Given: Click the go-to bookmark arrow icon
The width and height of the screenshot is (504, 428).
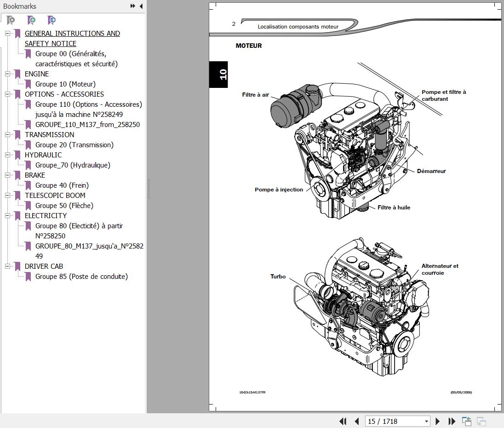Looking at the screenshot, I should tap(52, 20).
